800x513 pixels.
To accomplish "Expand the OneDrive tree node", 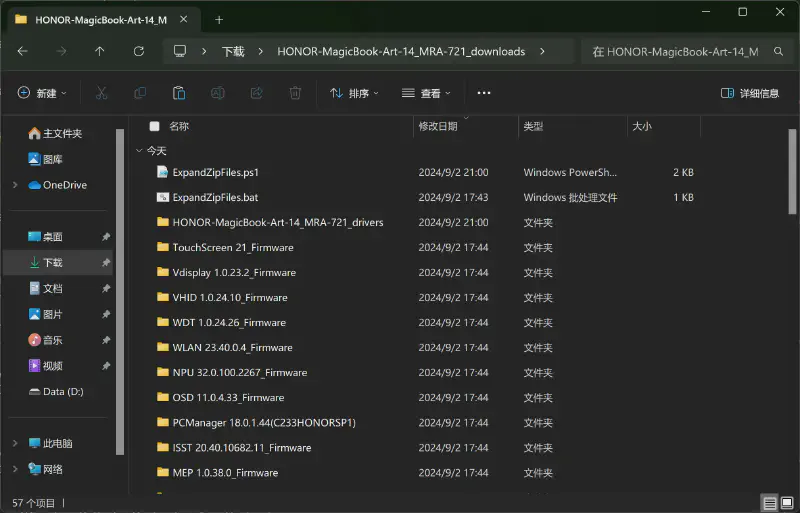I will 15,185.
